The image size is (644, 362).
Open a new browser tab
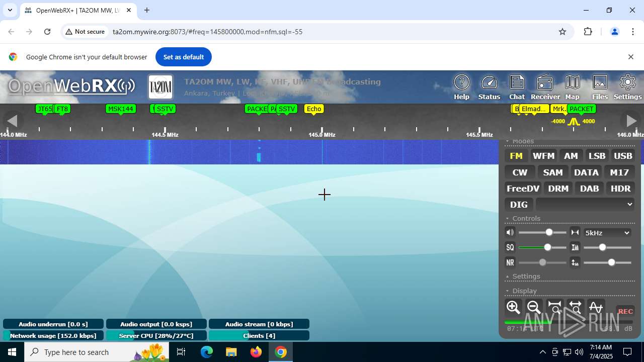click(x=147, y=10)
